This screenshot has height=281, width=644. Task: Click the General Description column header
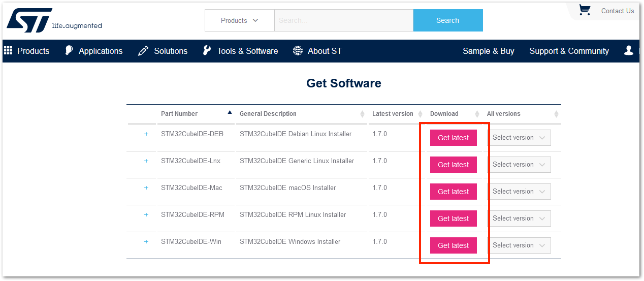pyautogui.click(x=268, y=114)
